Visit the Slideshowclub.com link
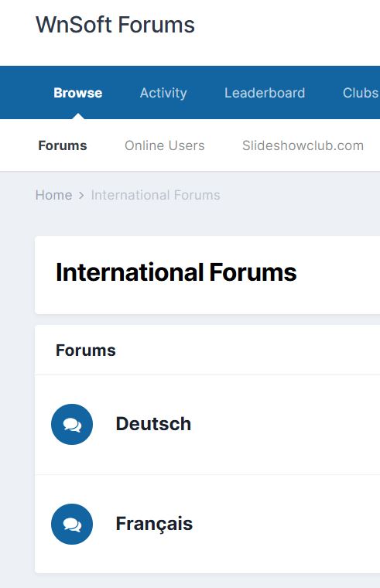 pyautogui.click(x=303, y=145)
